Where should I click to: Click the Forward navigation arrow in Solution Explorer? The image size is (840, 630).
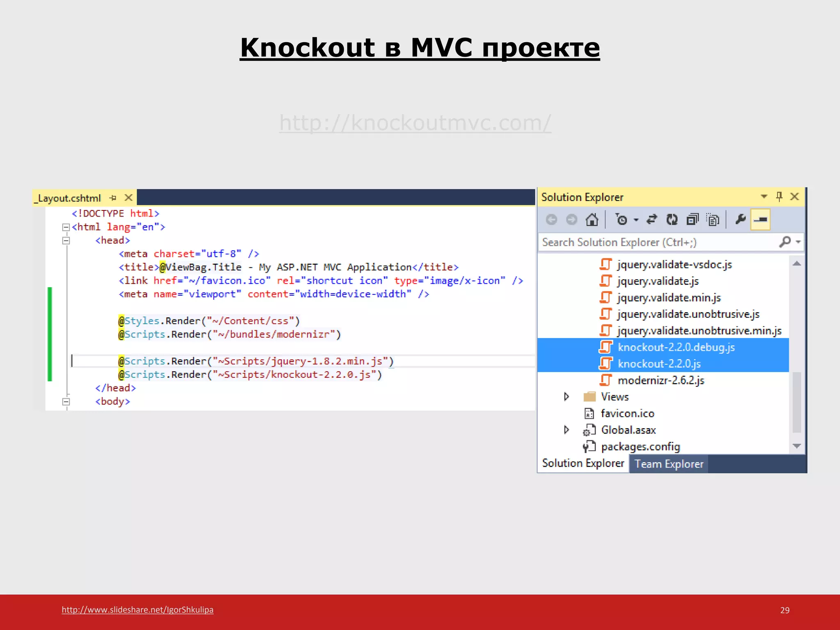pos(571,220)
